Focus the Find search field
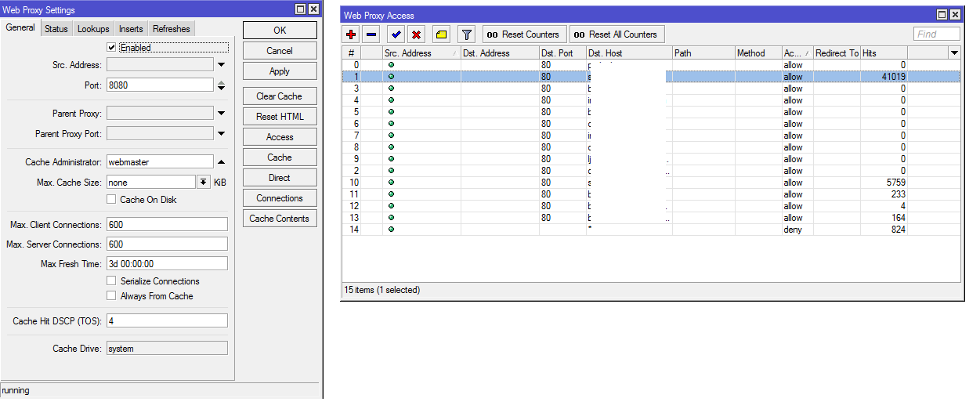980x409 pixels. point(936,34)
